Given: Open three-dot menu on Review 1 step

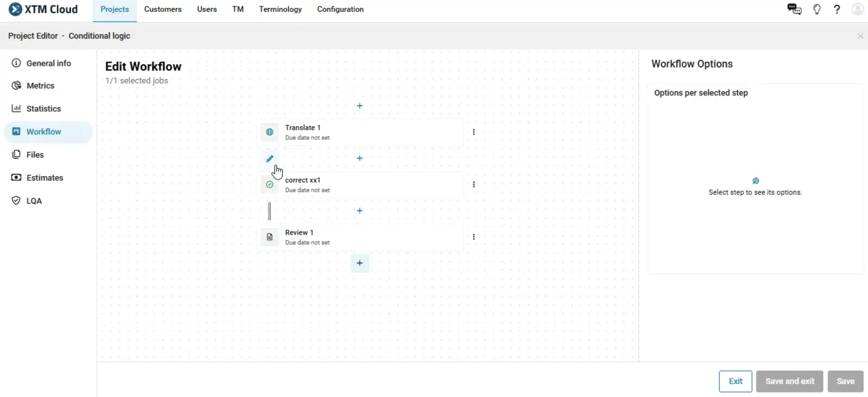Looking at the screenshot, I should point(474,237).
